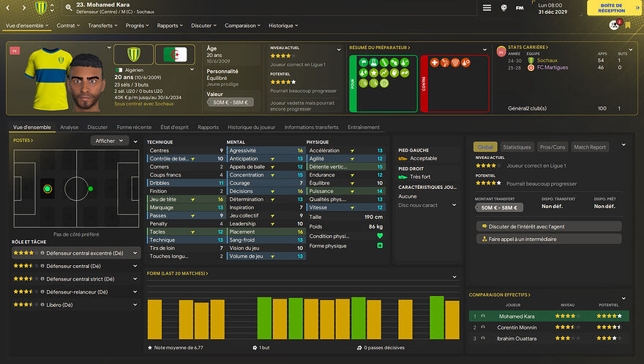Switch to the Statistiques report tab
Image resolution: width=644 pixels, height=364 pixels.
click(x=517, y=147)
